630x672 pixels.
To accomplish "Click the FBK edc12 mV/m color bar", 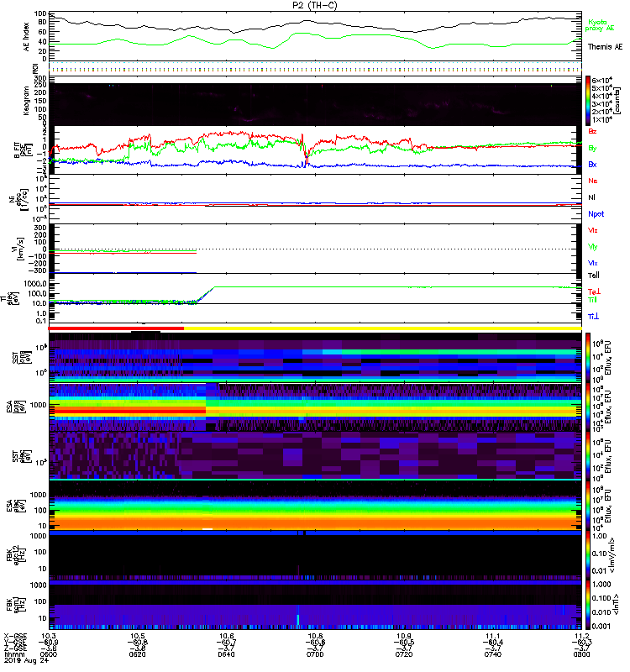I will 587,555.
